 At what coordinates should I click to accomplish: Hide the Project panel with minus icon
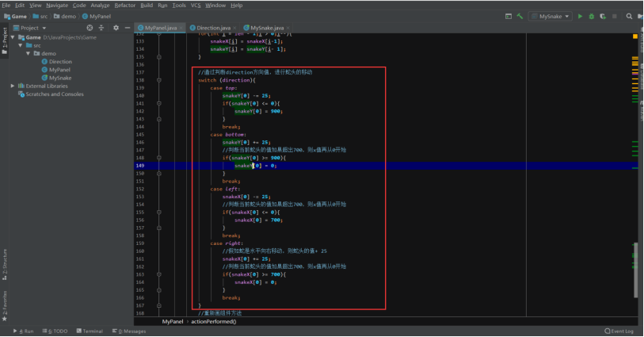point(128,28)
